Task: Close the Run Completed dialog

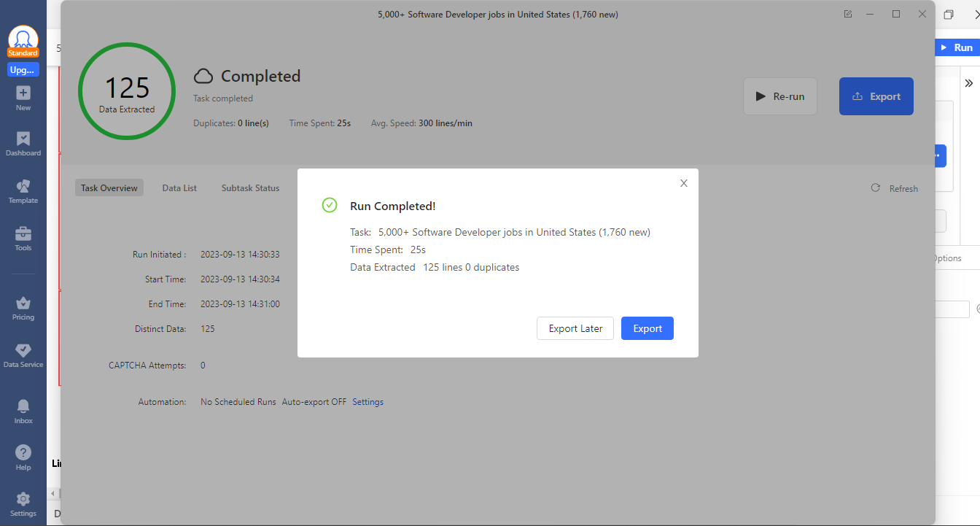Action: [x=684, y=183]
